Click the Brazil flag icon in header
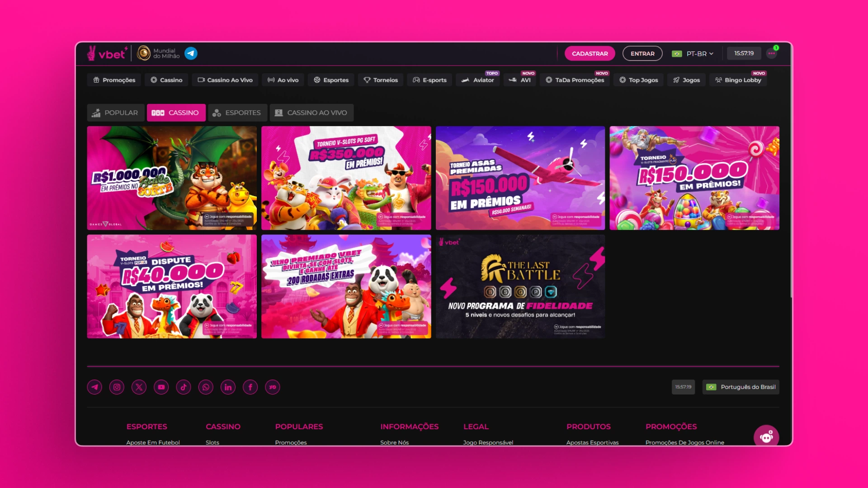Image resolution: width=868 pixels, height=488 pixels. [x=677, y=54]
